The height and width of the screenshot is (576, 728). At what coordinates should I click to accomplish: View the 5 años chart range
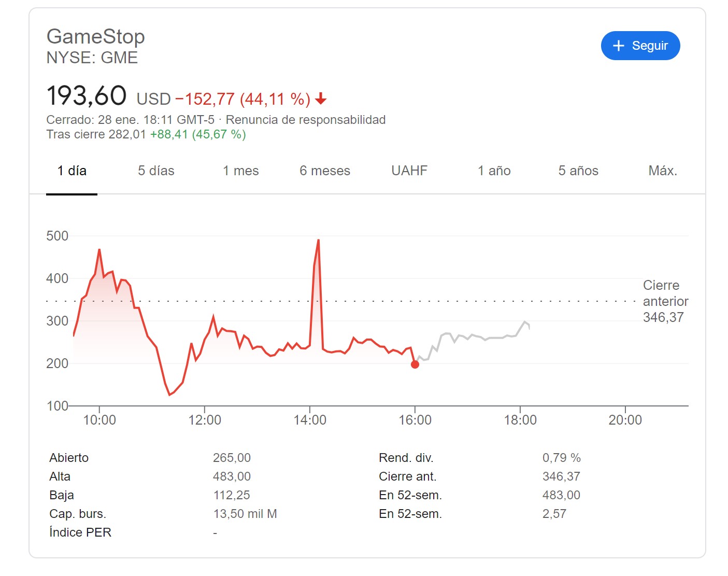pos(578,171)
